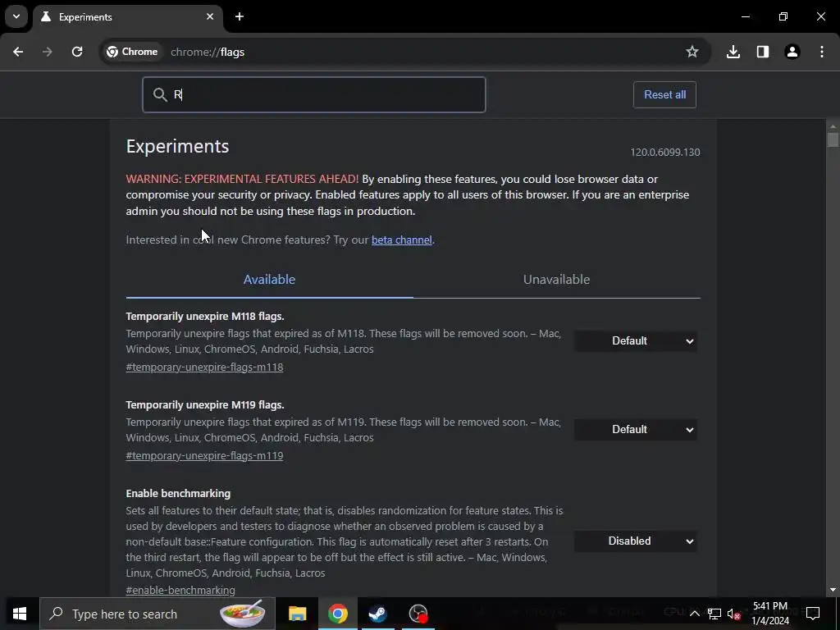The image size is (840, 630).
Task: Open the tab search chevron
Action: (x=16, y=16)
